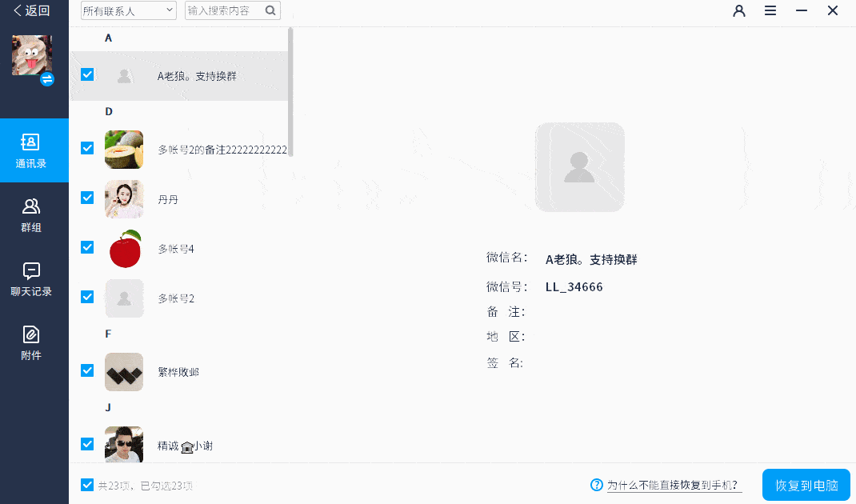856x504 pixels.
Task: Select the 丹丹 contact photo
Action: [124, 199]
